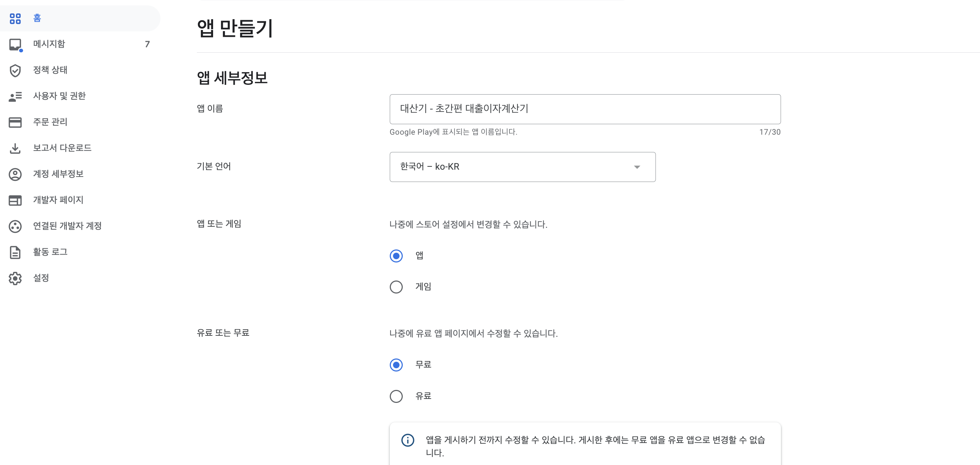Click the download icon for 보고서 다운로드
The height and width of the screenshot is (465, 980).
click(15, 148)
